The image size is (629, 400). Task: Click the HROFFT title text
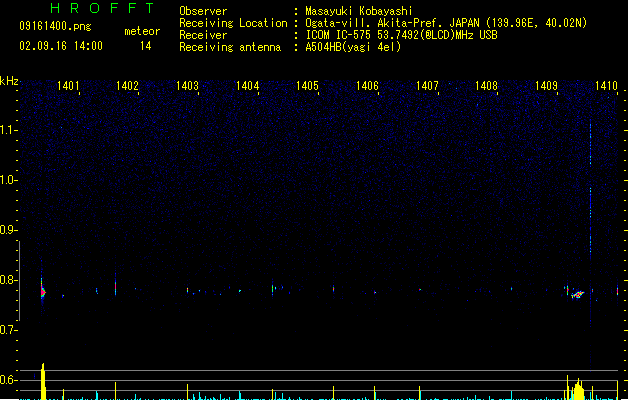point(103,8)
